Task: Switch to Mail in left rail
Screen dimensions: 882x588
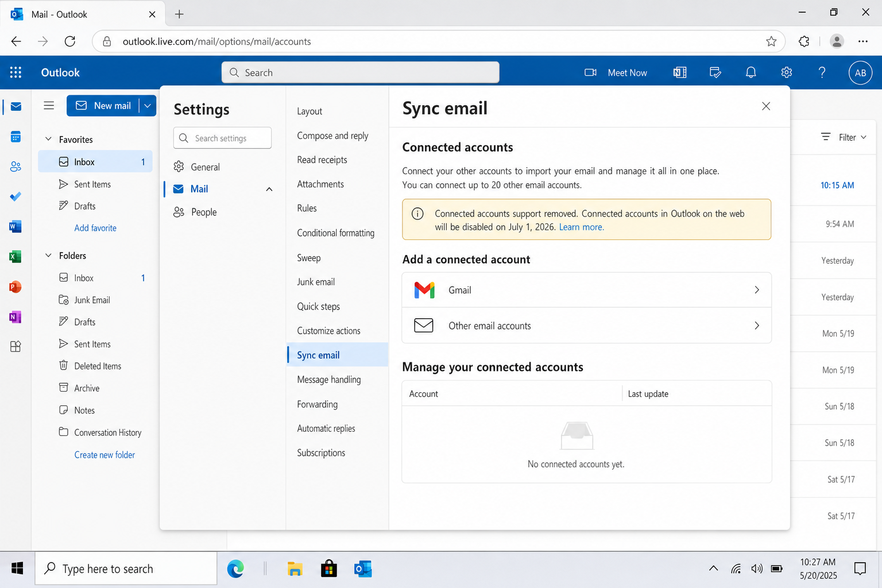Action: (16, 106)
